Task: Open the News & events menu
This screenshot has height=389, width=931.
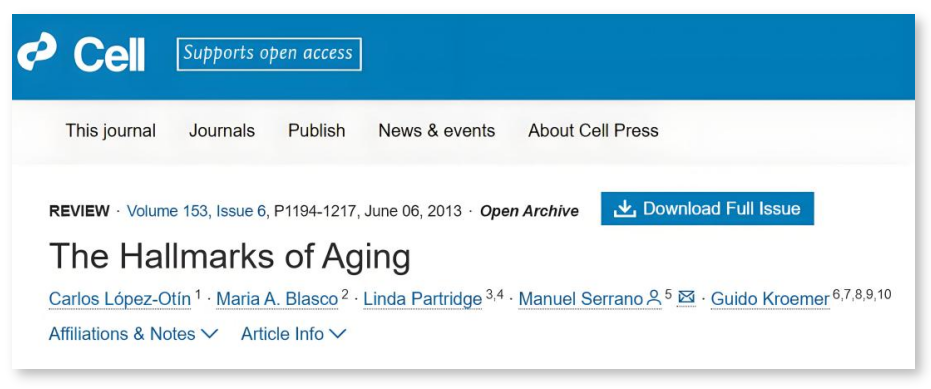Action: pos(437,131)
